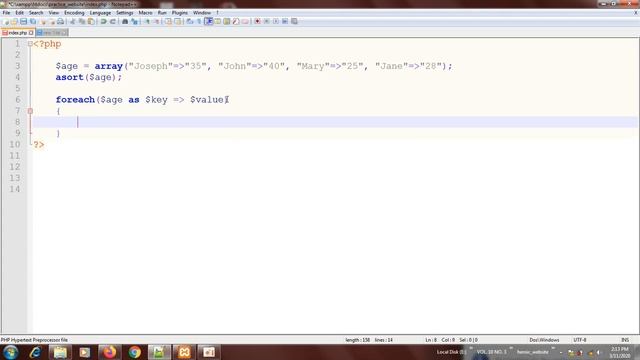Image resolution: width=640 pixels, height=360 pixels.
Task: Start macro recording with red dot icon
Action: tap(257, 21)
